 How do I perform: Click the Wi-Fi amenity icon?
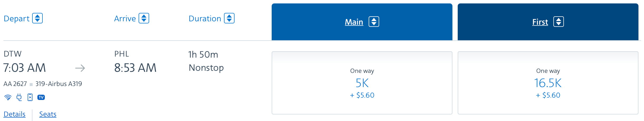tap(8, 98)
